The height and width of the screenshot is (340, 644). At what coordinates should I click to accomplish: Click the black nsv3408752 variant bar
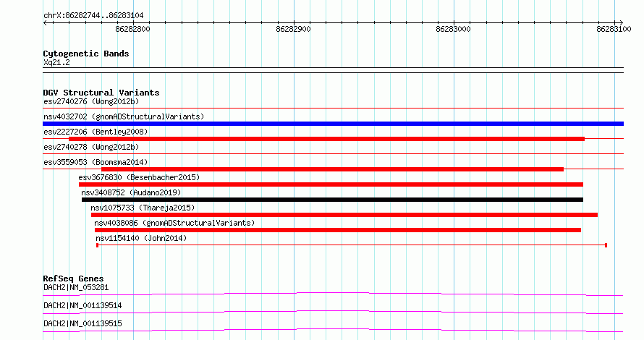[332, 200]
